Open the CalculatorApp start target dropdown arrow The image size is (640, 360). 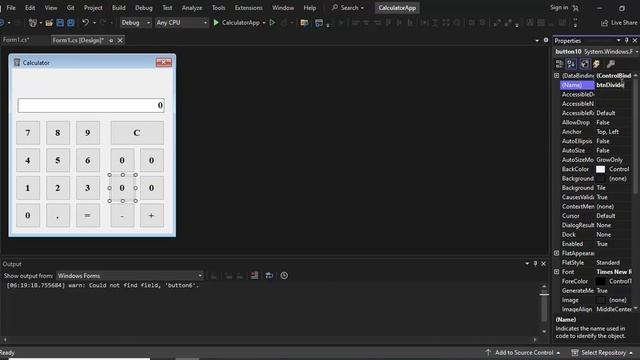coord(264,23)
